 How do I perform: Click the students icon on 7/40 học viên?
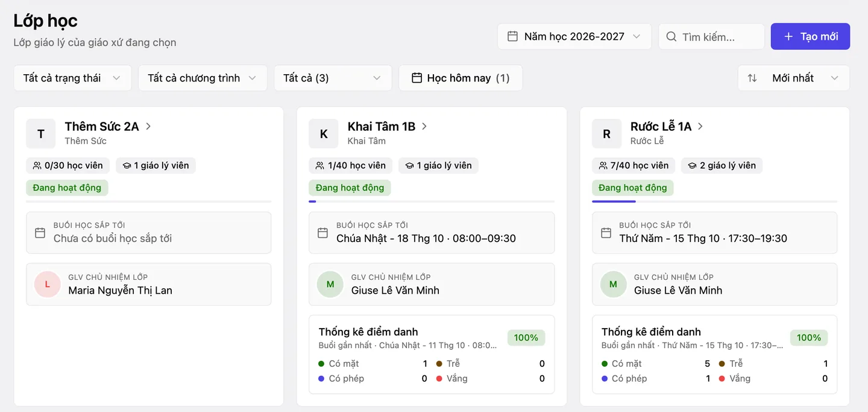[603, 165]
